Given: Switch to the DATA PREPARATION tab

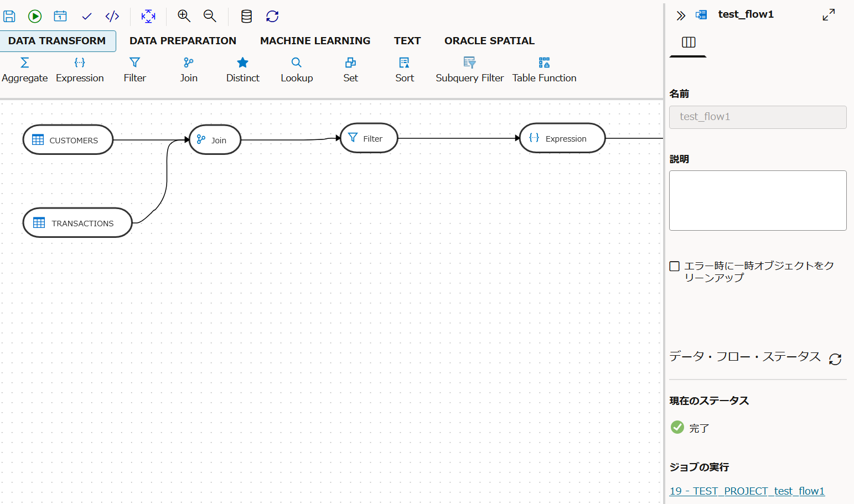Looking at the screenshot, I should 183,41.
